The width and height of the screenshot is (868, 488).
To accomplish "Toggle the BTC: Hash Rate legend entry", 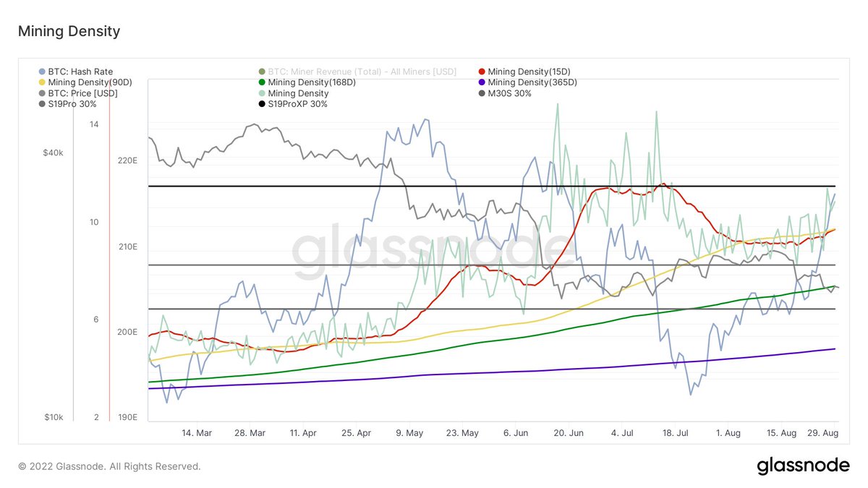I will coord(75,72).
